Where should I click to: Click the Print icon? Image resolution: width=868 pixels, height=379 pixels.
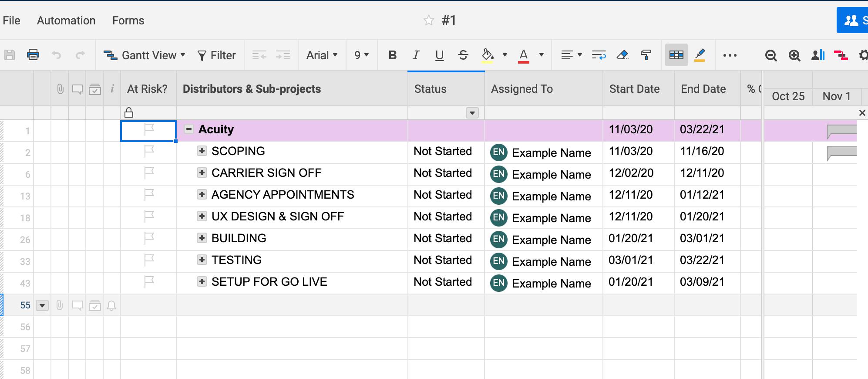pyautogui.click(x=33, y=55)
